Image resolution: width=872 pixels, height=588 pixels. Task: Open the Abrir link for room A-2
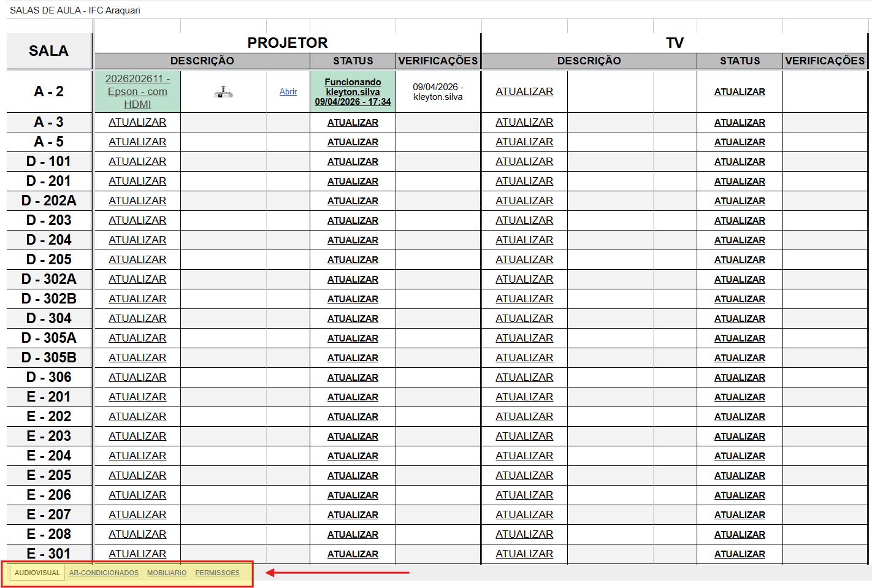click(x=288, y=91)
